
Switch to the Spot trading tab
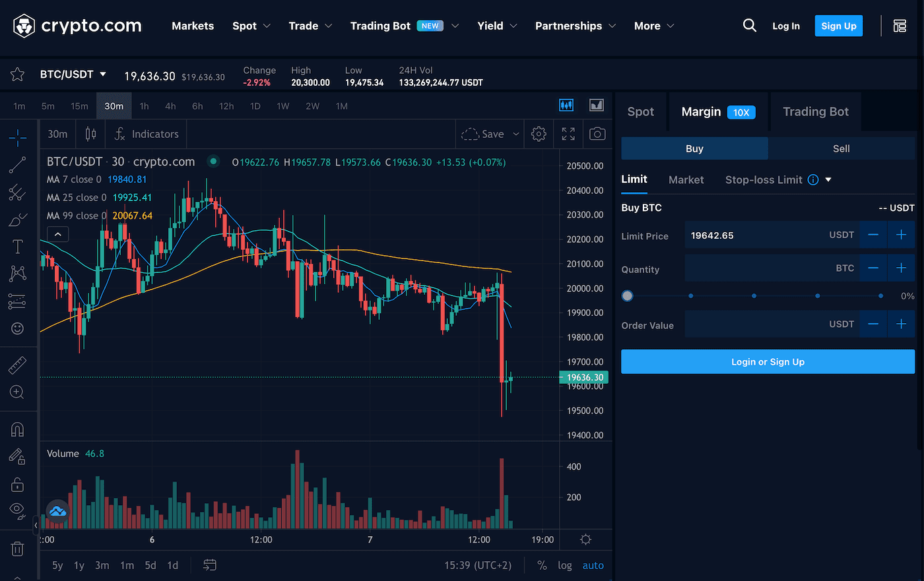pos(640,111)
